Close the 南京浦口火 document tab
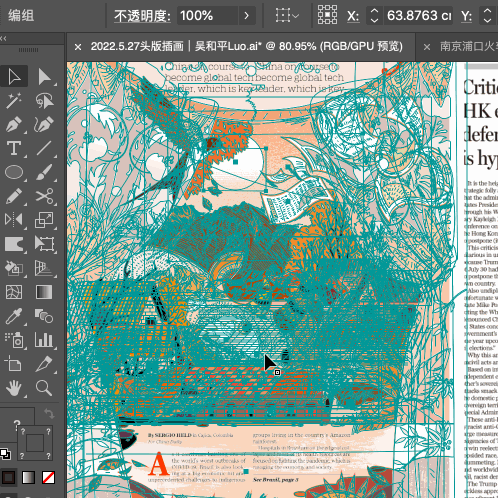The height and width of the screenshot is (498, 498). pos(427,47)
